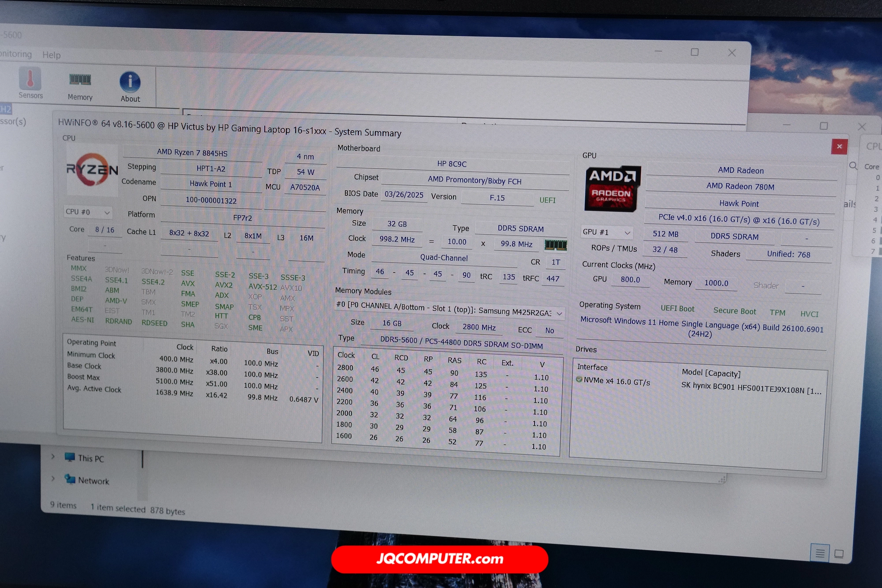Image resolution: width=882 pixels, height=588 pixels.
Task: Open the Monitoring menu
Action: coord(16,54)
